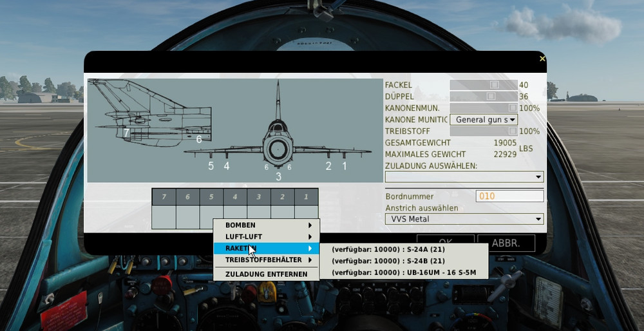Open the VVS Metal livery dropdown

[464, 219]
